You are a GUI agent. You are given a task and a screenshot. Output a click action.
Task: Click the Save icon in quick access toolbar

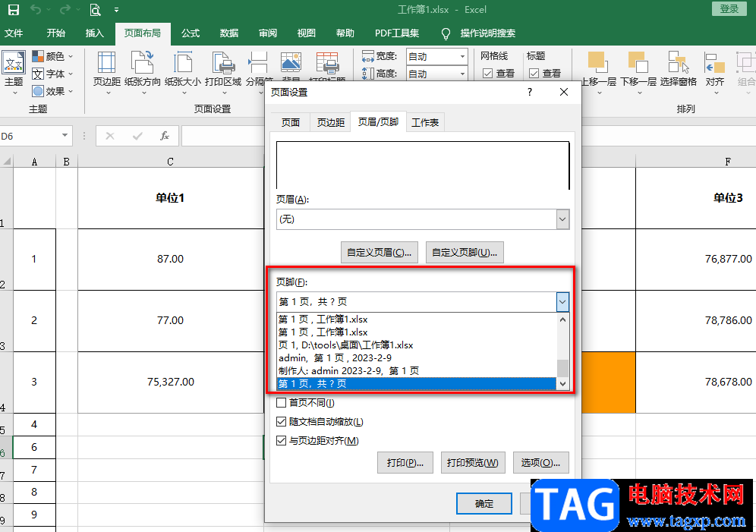[14, 10]
